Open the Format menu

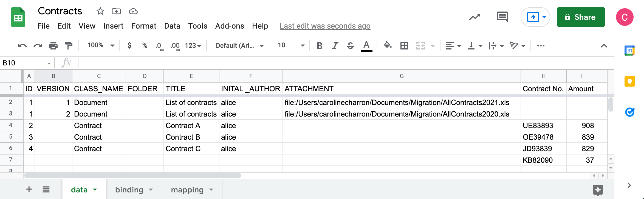click(x=143, y=26)
